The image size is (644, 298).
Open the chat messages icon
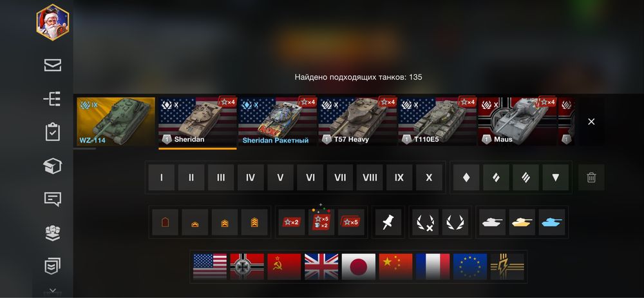click(x=53, y=199)
